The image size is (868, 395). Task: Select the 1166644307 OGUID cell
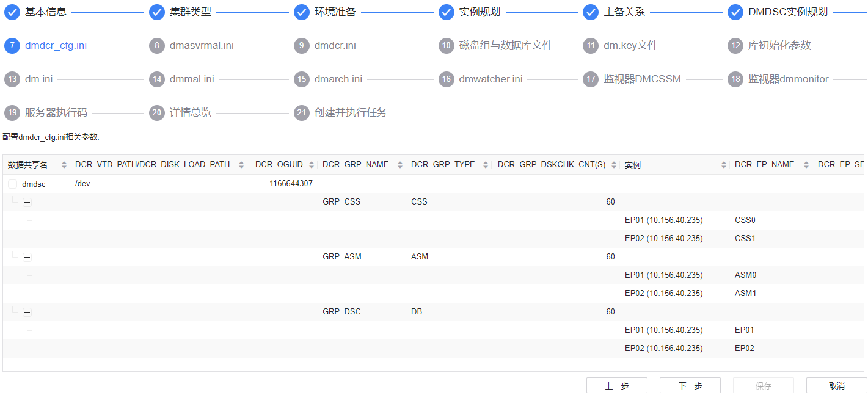pyautogui.click(x=291, y=184)
